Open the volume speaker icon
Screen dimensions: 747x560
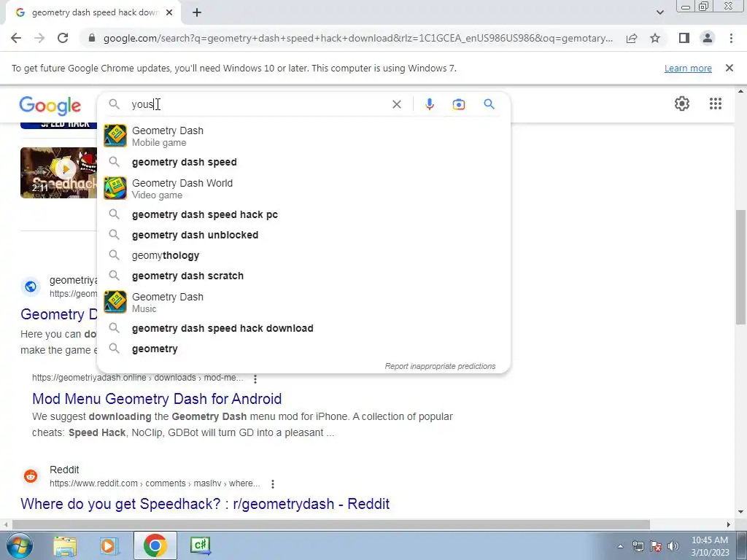click(673, 546)
